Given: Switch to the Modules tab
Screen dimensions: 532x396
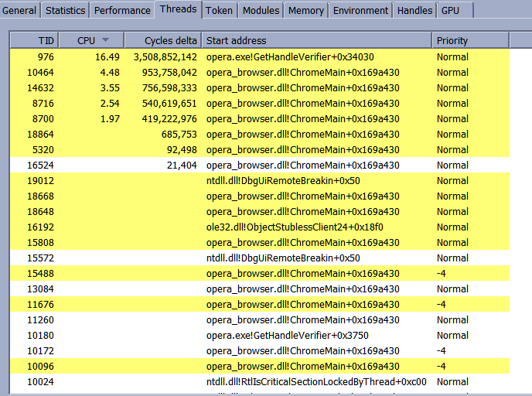Looking at the screenshot, I should (261, 11).
